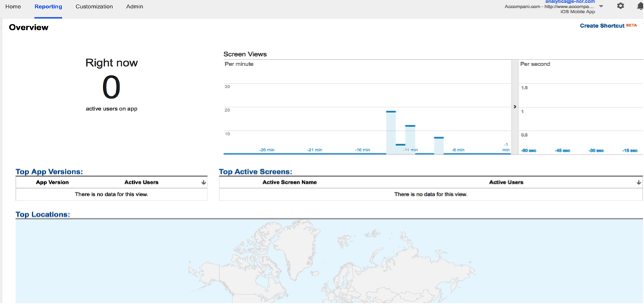644x304 pixels.
Task: Select the tallest bar in per-minute chart
Action: [x=391, y=132]
